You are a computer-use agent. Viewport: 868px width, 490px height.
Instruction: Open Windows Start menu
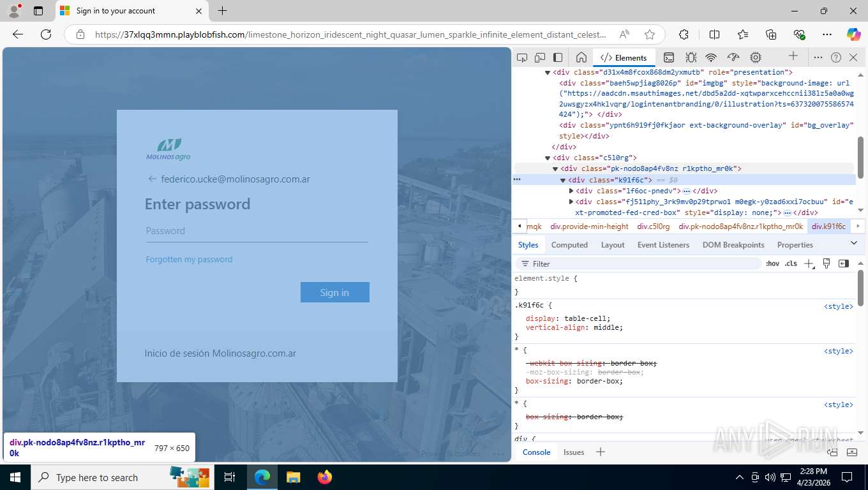point(15,477)
